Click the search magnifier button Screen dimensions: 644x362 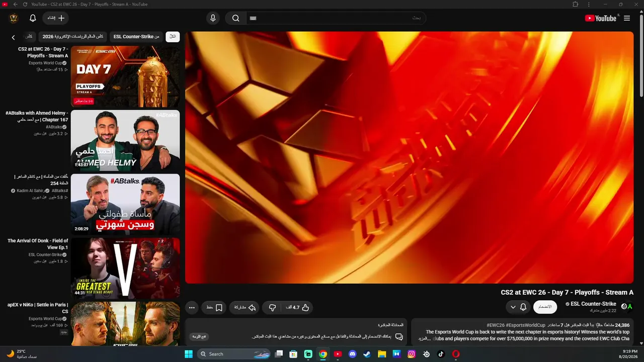click(x=235, y=18)
